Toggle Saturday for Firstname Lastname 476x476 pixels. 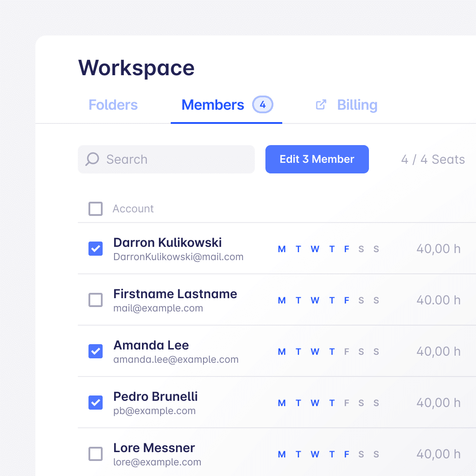click(x=361, y=300)
